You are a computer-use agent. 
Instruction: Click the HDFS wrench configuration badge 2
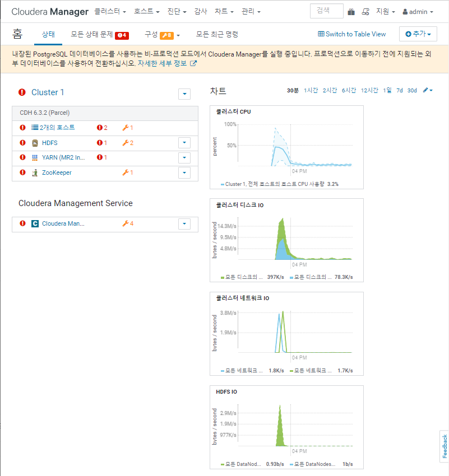[128, 143]
